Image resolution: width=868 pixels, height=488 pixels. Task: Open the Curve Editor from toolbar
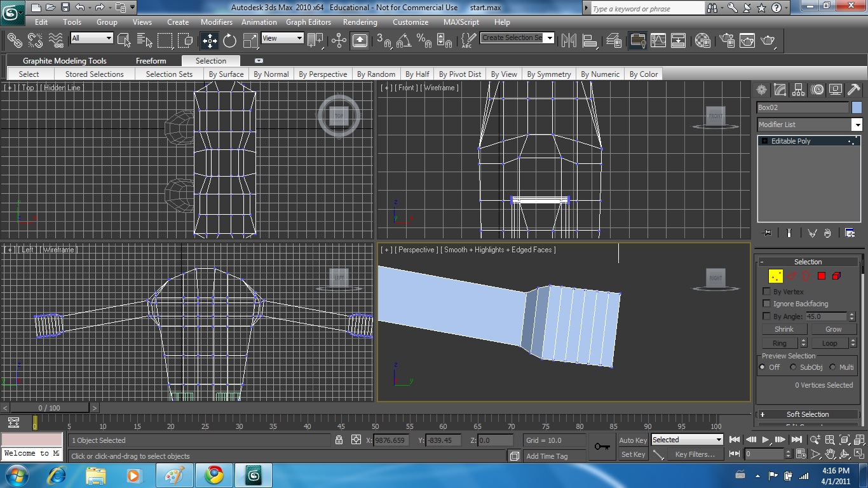tap(658, 41)
